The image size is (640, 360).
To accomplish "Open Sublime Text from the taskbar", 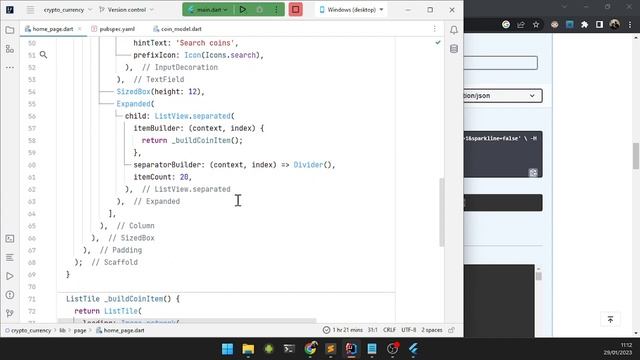I will click(x=331, y=349).
